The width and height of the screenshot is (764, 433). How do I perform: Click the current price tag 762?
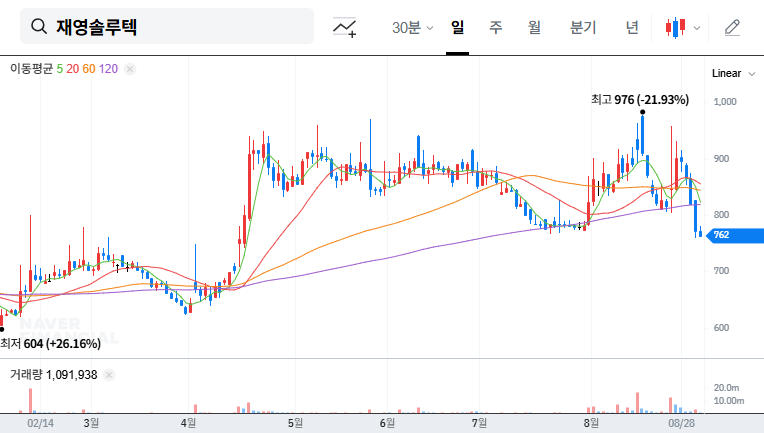pyautogui.click(x=735, y=235)
